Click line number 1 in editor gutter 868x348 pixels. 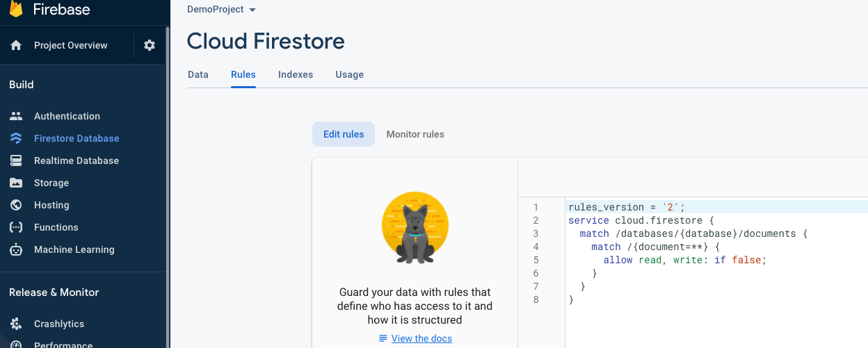[x=536, y=207]
